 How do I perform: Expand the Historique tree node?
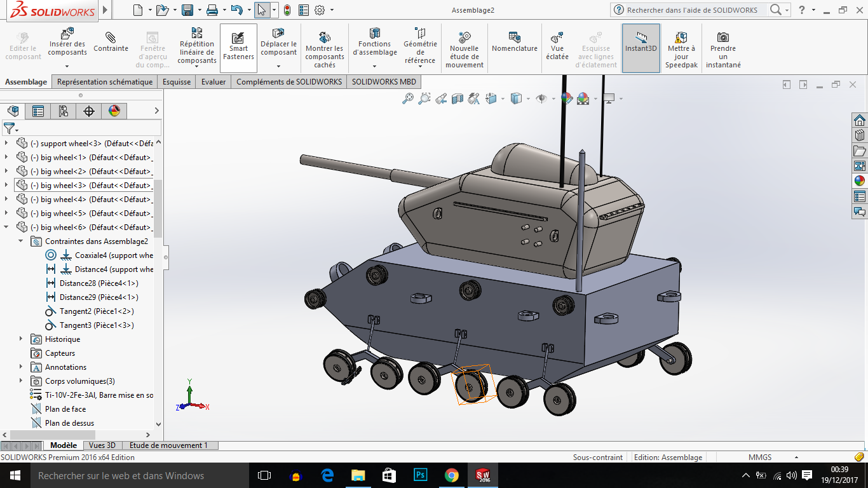pos(21,339)
